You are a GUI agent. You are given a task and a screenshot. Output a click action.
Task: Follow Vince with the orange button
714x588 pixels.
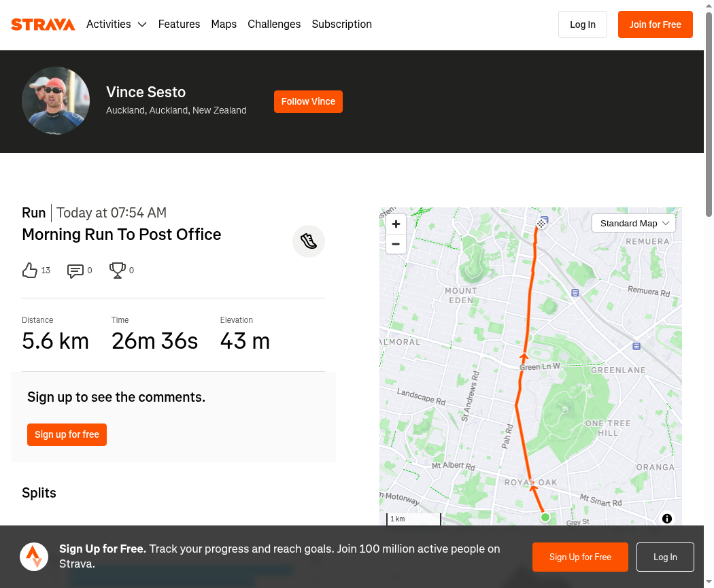pyautogui.click(x=308, y=101)
